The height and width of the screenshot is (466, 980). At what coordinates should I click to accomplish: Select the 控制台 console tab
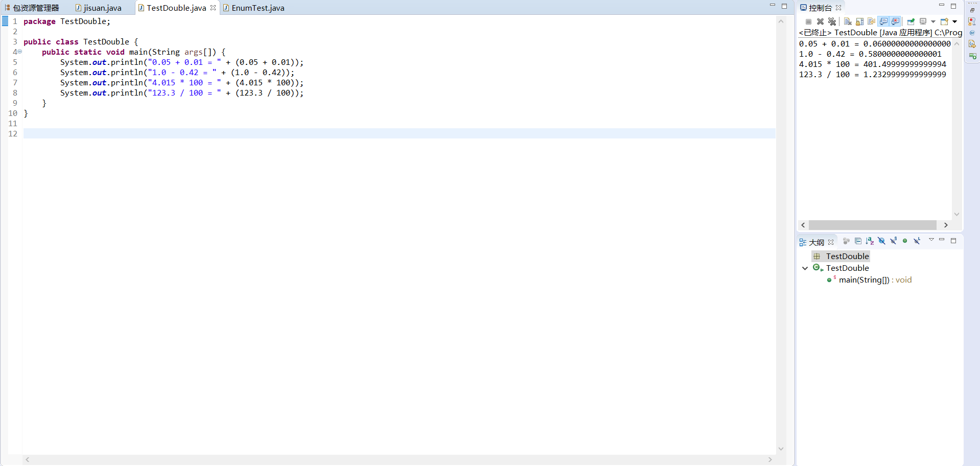coord(820,8)
